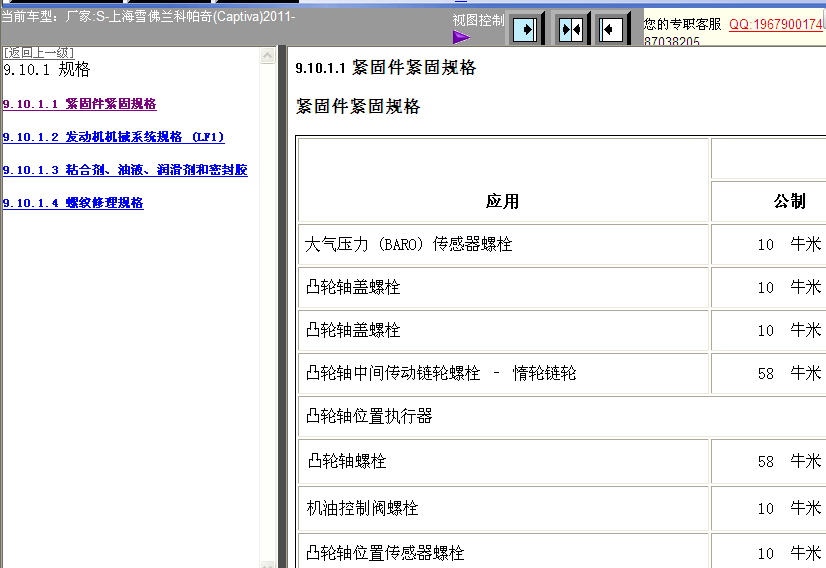
Task: Click the 公制 table header
Action: [x=789, y=201]
